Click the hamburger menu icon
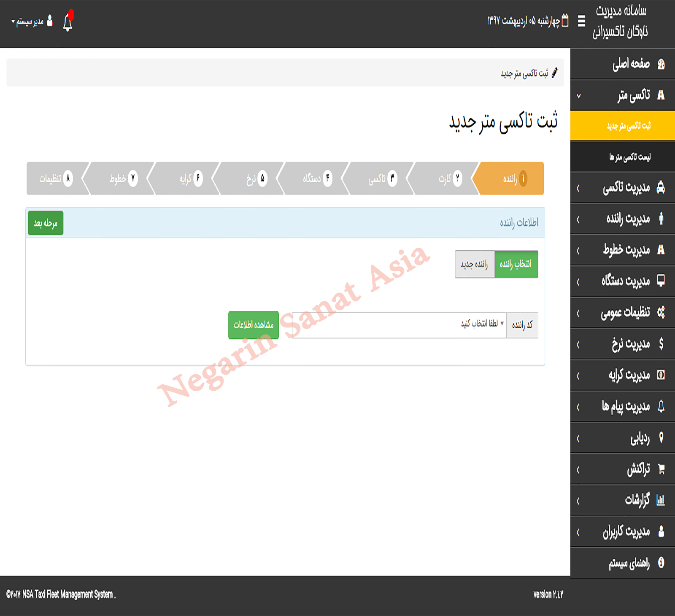675x616 pixels. (581, 21)
